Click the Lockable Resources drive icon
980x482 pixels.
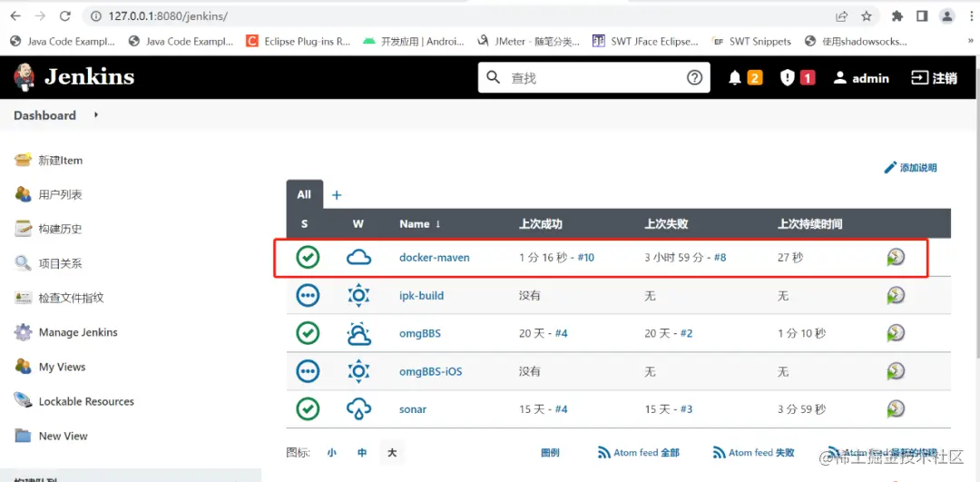point(23,400)
